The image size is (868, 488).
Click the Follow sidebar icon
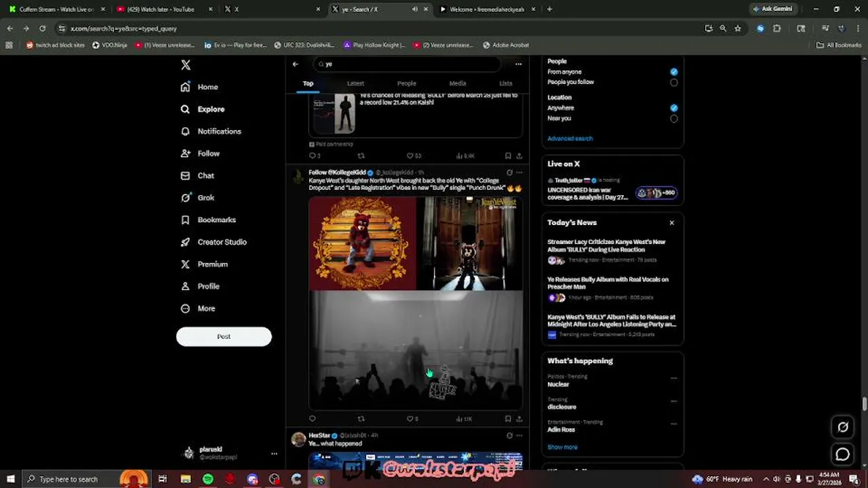click(x=185, y=154)
